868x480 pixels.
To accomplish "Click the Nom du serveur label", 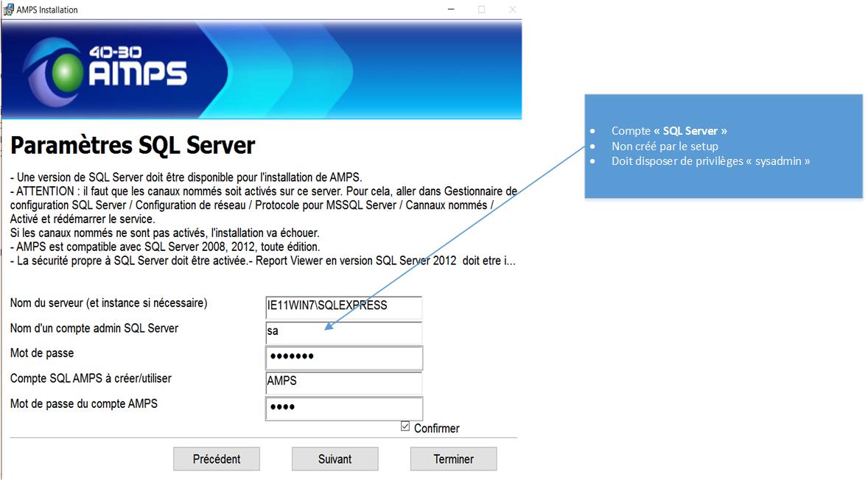I will pyautogui.click(x=108, y=303).
